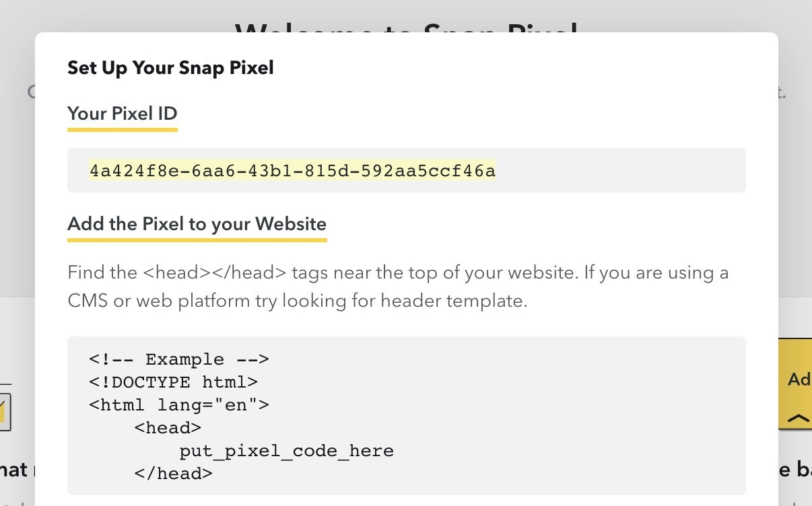Click the '<!DOCTYPE html>' code line
The width and height of the screenshot is (812, 506).
point(173,382)
